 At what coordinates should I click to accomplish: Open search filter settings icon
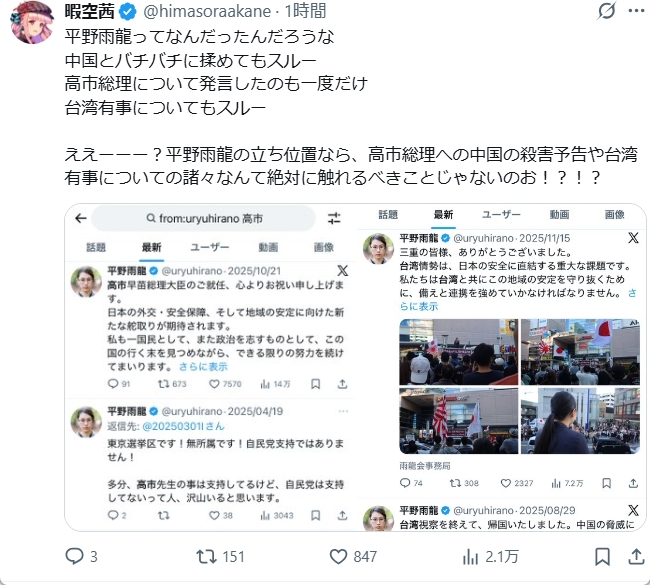coord(334,218)
